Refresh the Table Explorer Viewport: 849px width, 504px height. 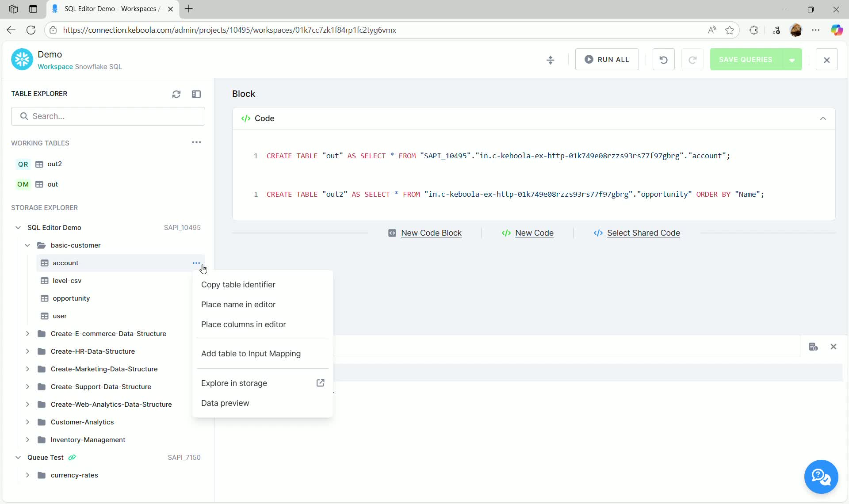pos(176,94)
